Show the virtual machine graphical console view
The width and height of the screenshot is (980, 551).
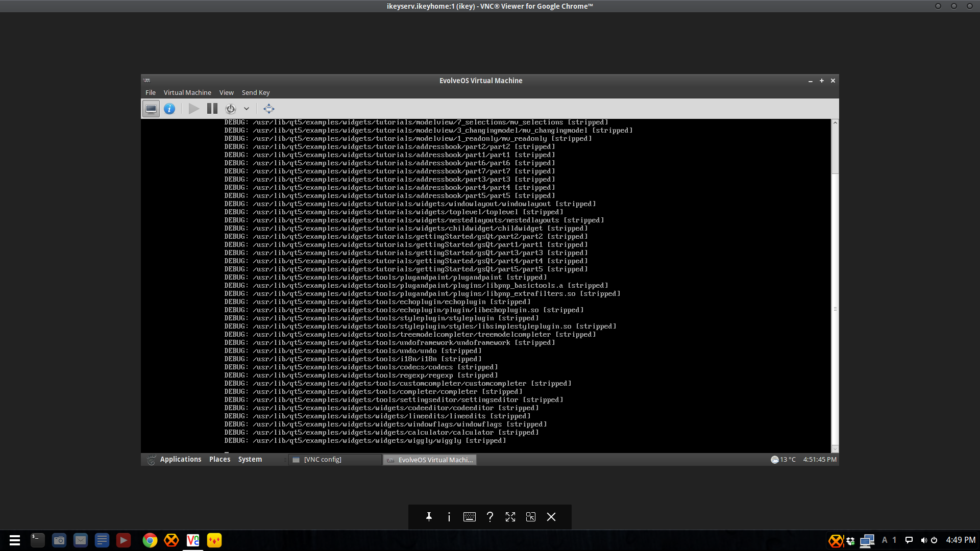pos(151,109)
